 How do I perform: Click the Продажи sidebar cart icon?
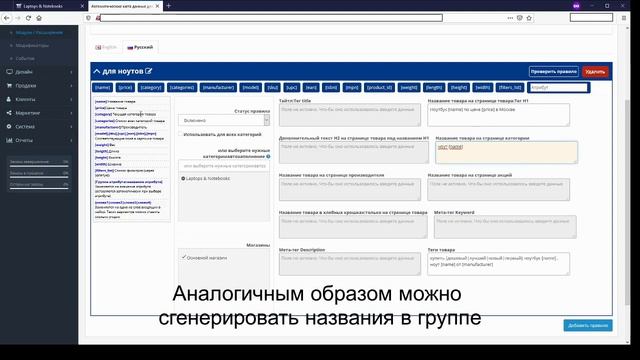(x=9, y=86)
